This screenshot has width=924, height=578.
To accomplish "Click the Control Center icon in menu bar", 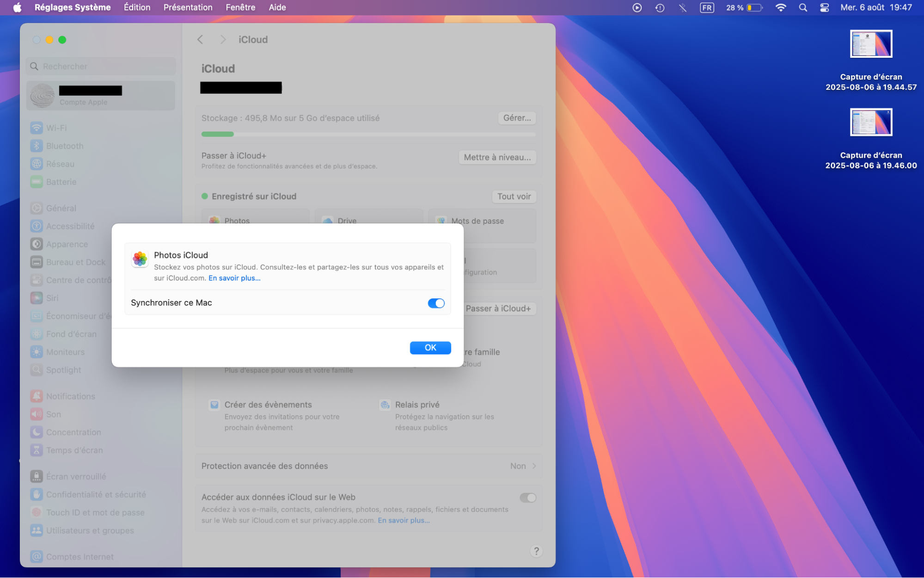I will (824, 7).
